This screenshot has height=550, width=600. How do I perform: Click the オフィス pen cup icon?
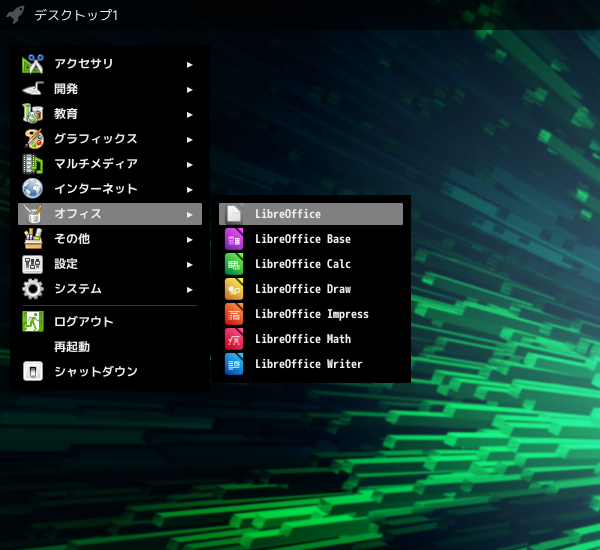33,214
